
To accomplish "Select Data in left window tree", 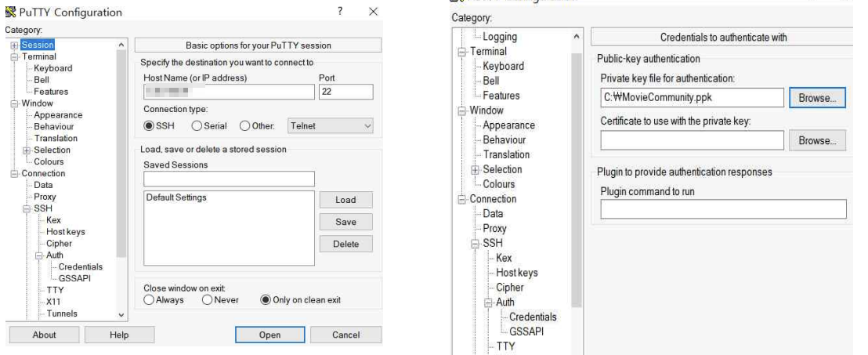I will [x=43, y=185].
